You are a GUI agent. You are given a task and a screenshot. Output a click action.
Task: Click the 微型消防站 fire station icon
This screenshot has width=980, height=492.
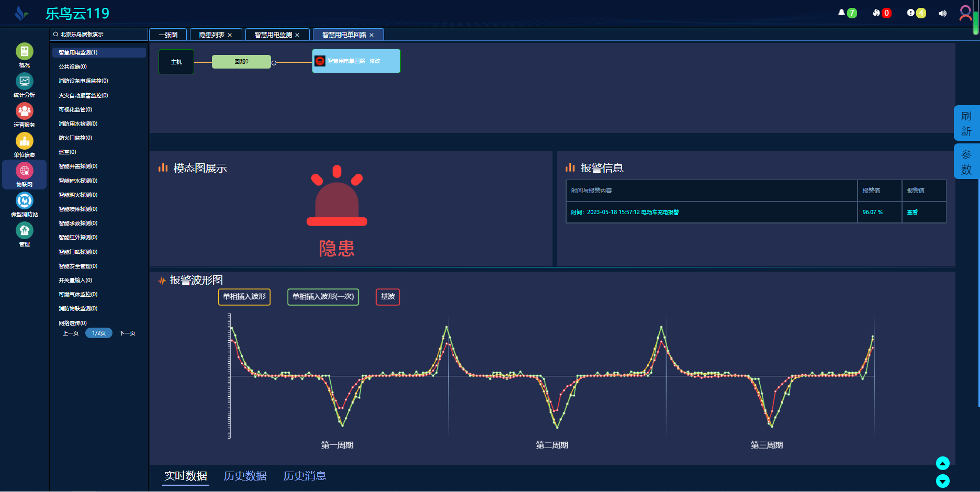click(x=24, y=201)
